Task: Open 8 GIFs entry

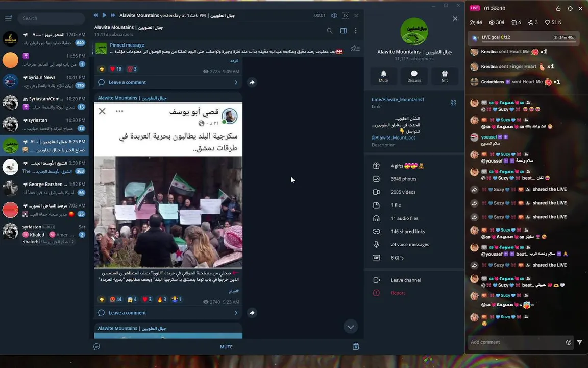Action: [x=414, y=258]
